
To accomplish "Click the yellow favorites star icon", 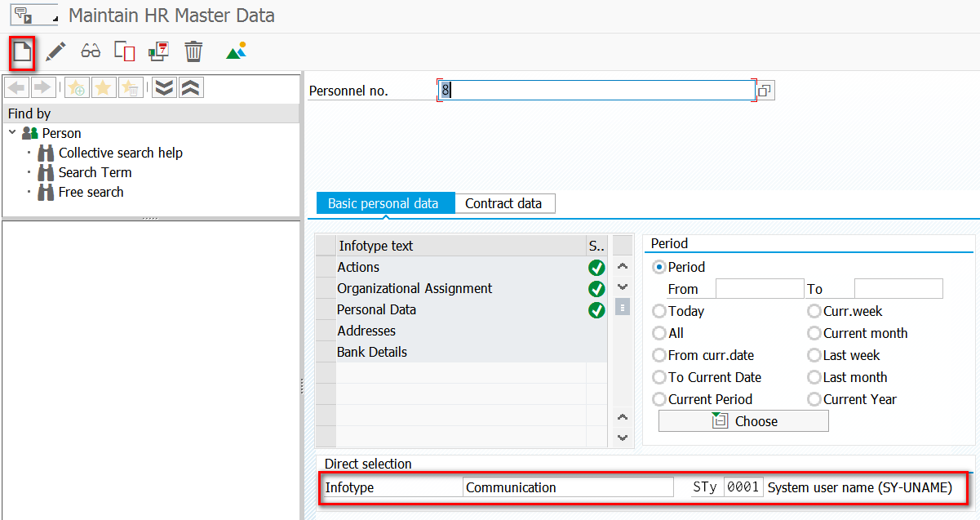I will pyautogui.click(x=104, y=88).
